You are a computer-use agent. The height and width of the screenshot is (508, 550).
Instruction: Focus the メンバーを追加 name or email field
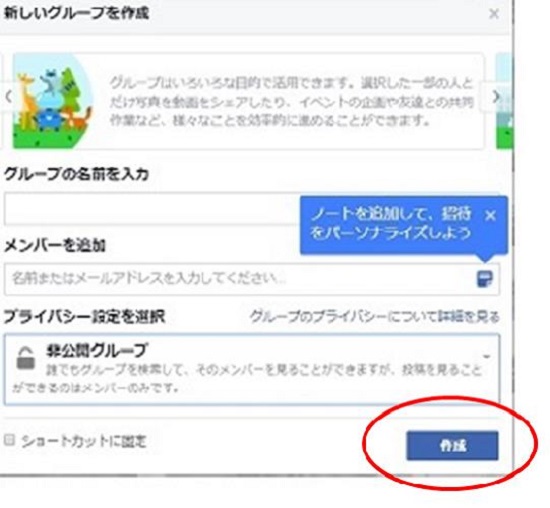pos(252,279)
